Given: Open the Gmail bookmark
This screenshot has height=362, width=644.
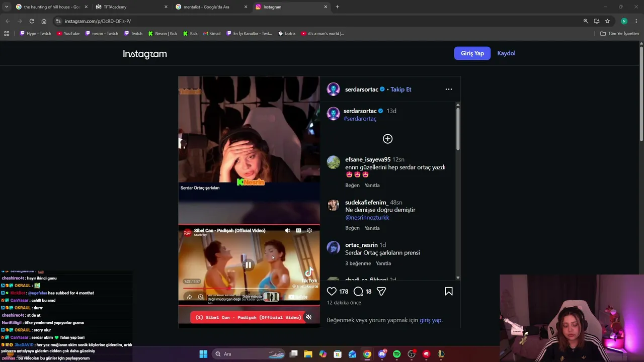Looking at the screenshot, I should point(212,34).
